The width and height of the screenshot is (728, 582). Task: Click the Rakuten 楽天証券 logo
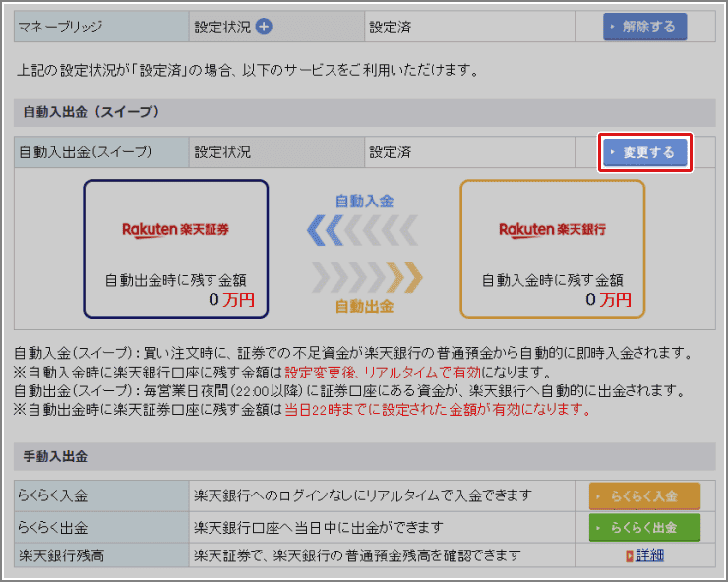(175, 229)
